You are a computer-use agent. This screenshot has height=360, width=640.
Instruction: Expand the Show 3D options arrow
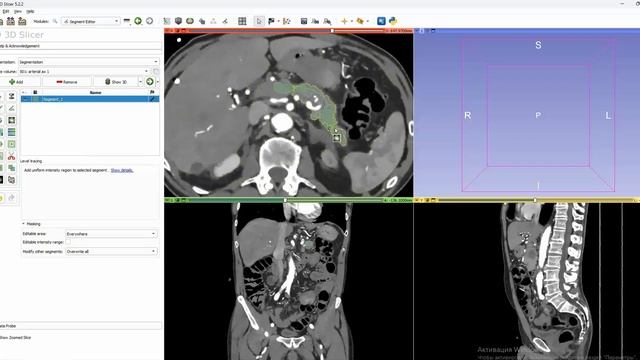pyautogui.click(x=140, y=82)
